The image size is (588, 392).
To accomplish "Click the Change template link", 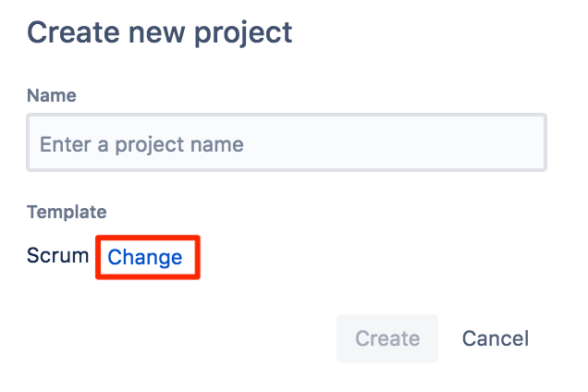I will 145,257.
